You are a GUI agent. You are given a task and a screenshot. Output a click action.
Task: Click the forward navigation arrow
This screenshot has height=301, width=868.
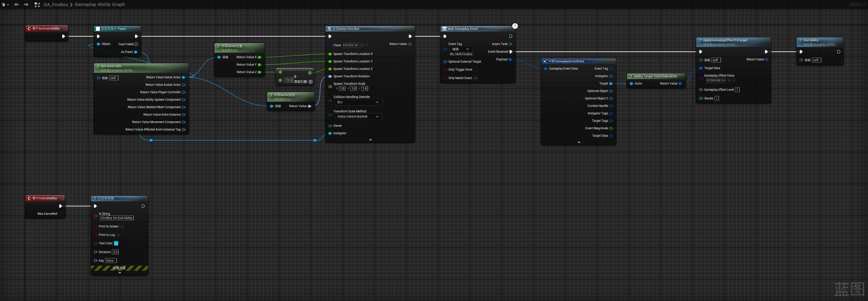pyautogui.click(x=26, y=4)
